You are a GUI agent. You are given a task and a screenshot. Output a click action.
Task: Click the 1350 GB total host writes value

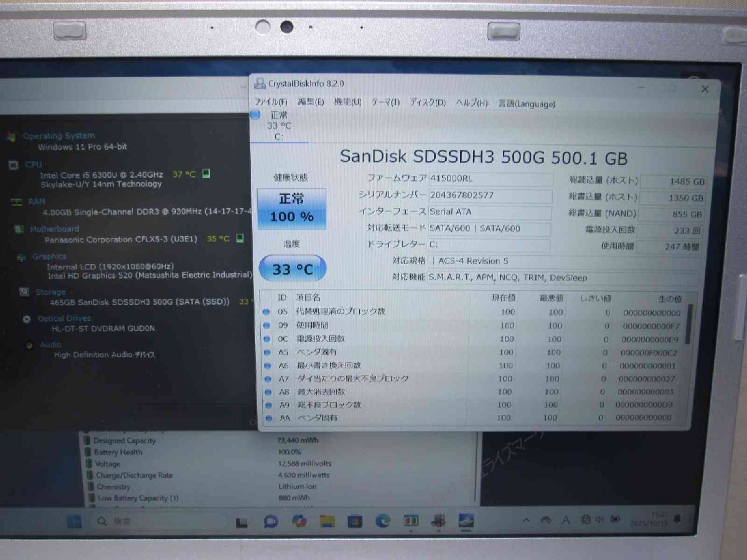pyautogui.click(x=674, y=198)
